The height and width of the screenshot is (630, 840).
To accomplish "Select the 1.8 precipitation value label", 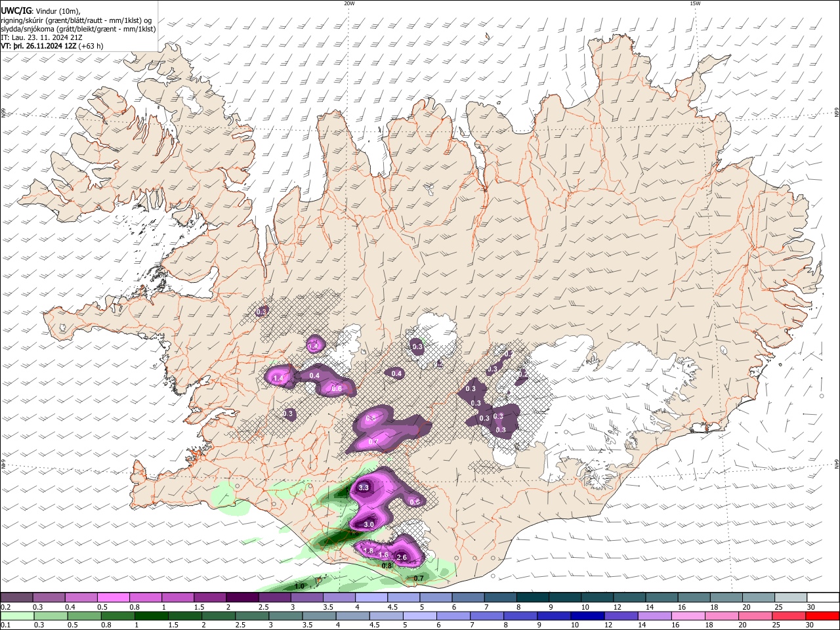I will tap(368, 550).
